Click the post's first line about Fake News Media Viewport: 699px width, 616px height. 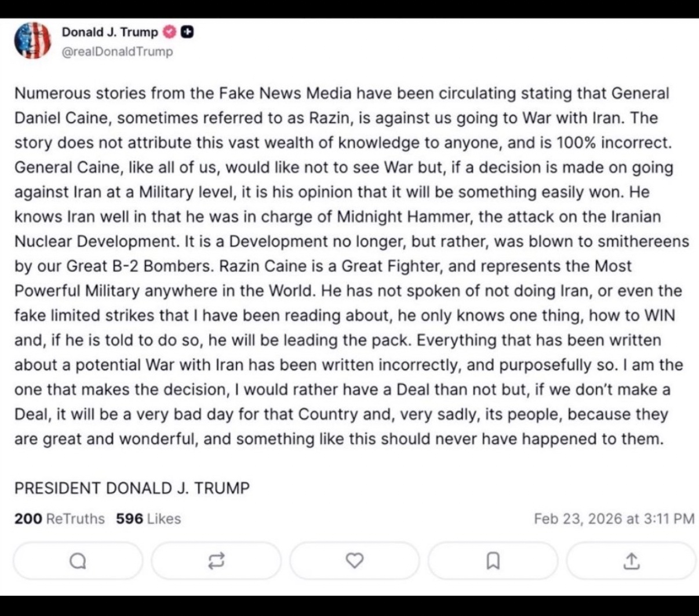point(341,93)
